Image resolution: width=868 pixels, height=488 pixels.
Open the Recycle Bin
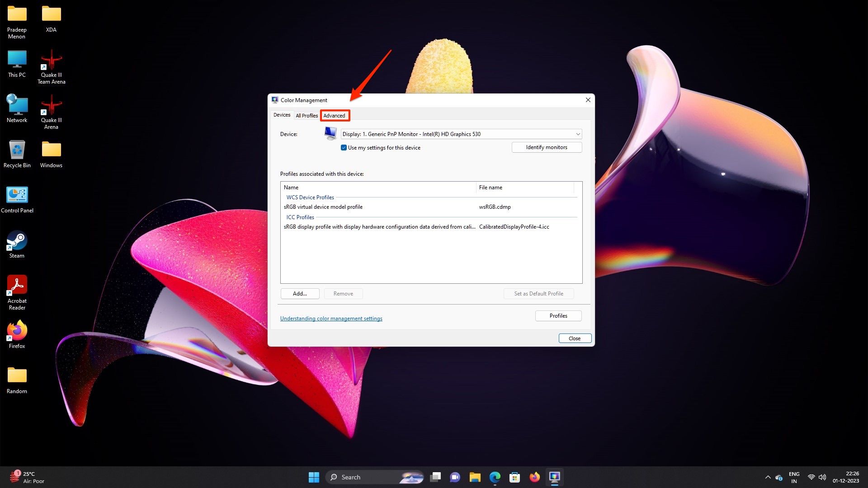point(17,151)
